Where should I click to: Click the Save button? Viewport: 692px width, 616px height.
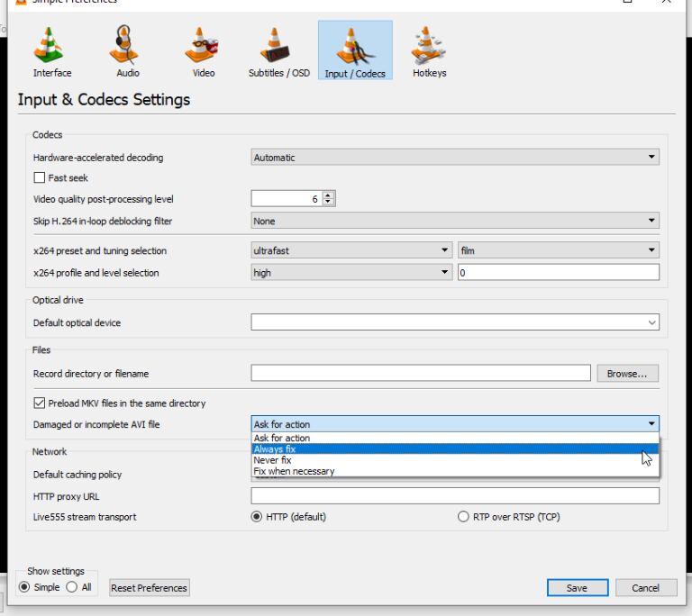coord(577,588)
